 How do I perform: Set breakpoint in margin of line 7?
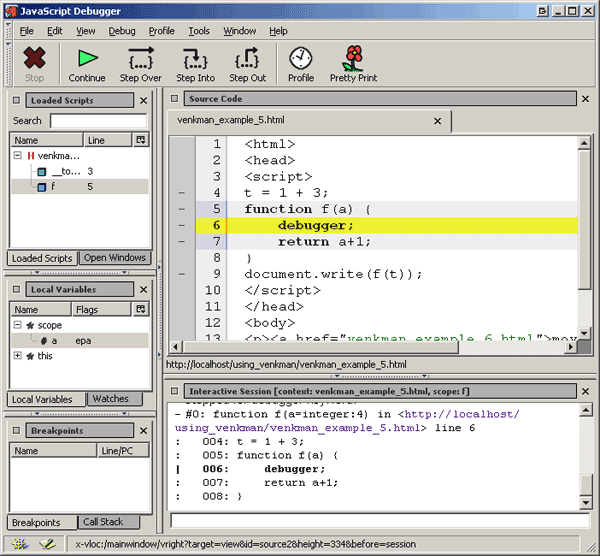click(182, 241)
